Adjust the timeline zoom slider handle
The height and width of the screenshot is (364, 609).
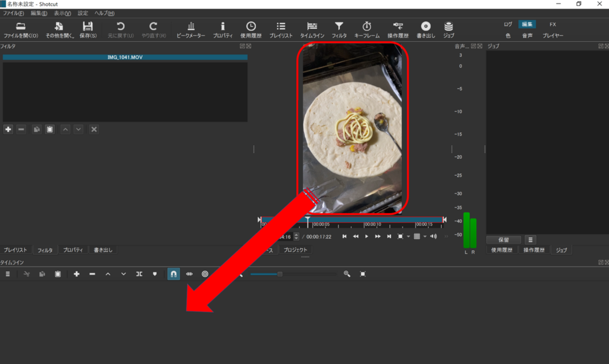click(280, 274)
